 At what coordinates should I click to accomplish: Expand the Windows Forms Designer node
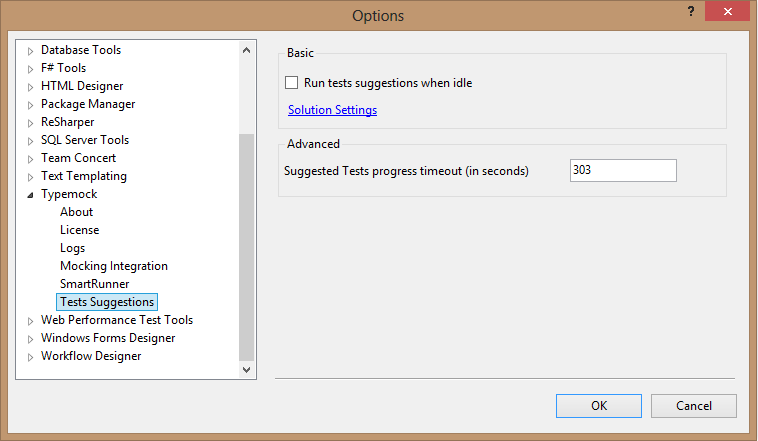(30, 339)
